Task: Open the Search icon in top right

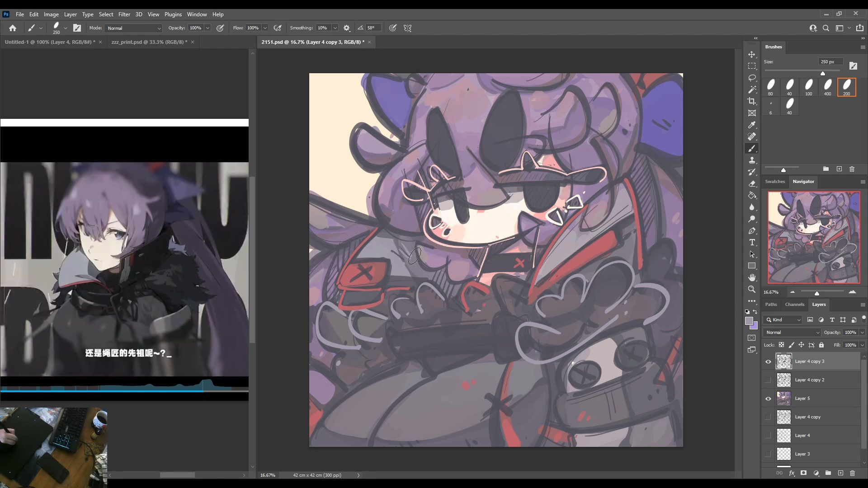Action: pyautogui.click(x=826, y=28)
